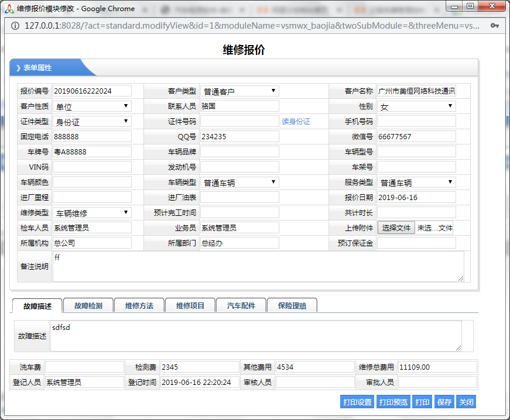This screenshot has width=510, height=420.
Task: Open the 客户性质 dropdown
Action: (x=92, y=106)
